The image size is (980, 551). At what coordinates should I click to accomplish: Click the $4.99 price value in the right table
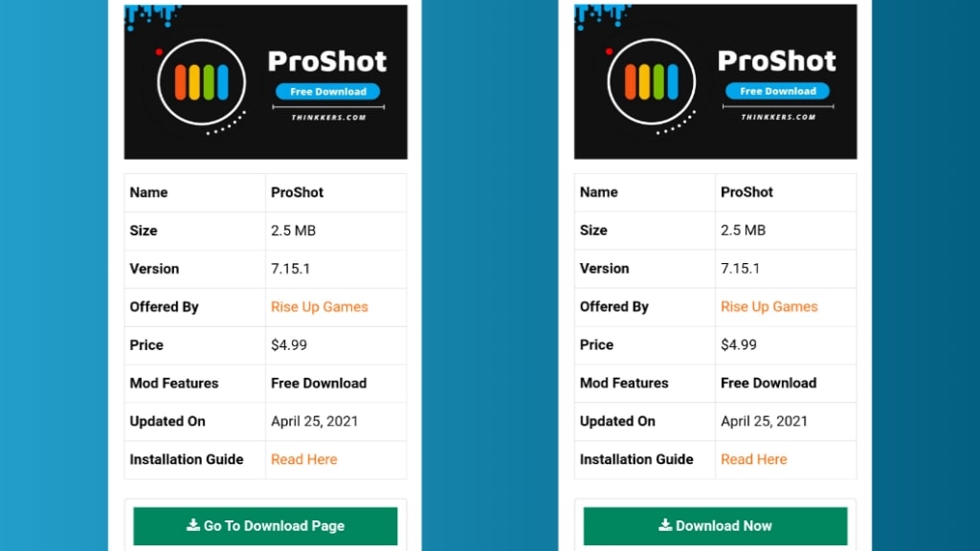[x=739, y=344]
